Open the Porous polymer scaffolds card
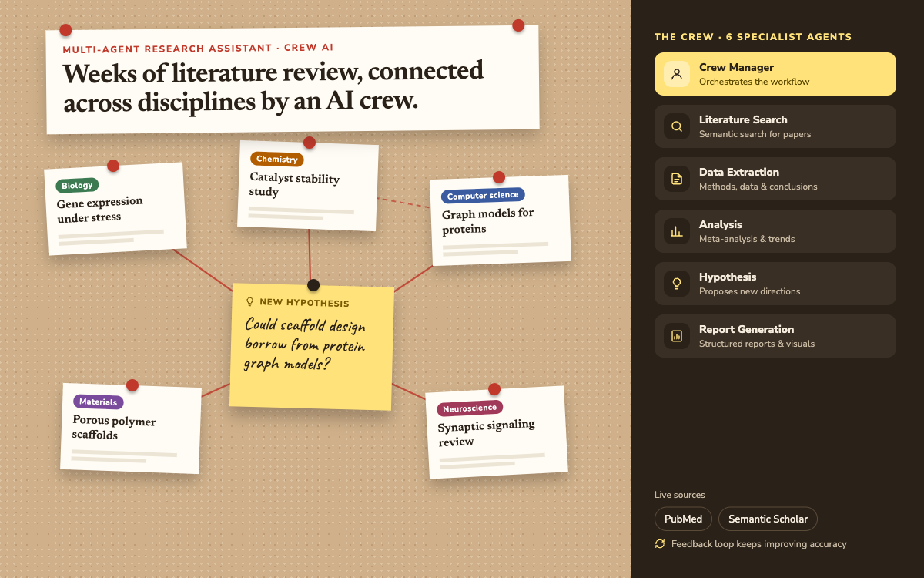Viewport: 924px width, 578px height. pyautogui.click(x=131, y=428)
